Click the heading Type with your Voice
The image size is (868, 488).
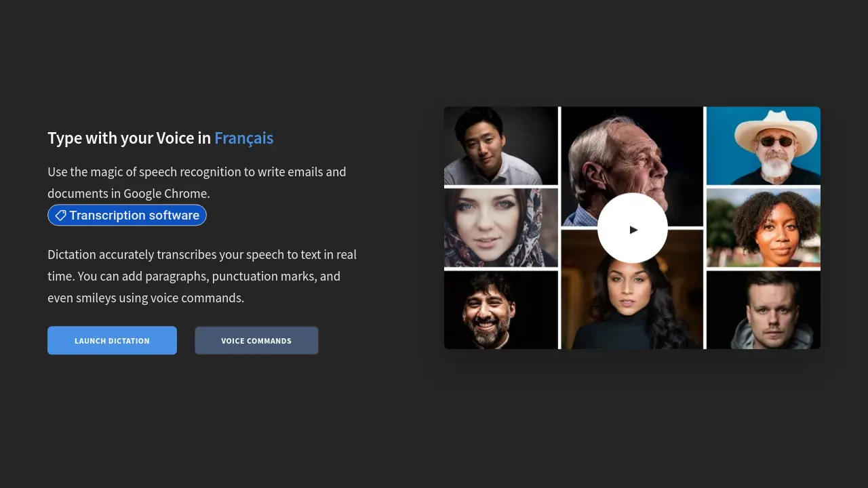click(127, 138)
